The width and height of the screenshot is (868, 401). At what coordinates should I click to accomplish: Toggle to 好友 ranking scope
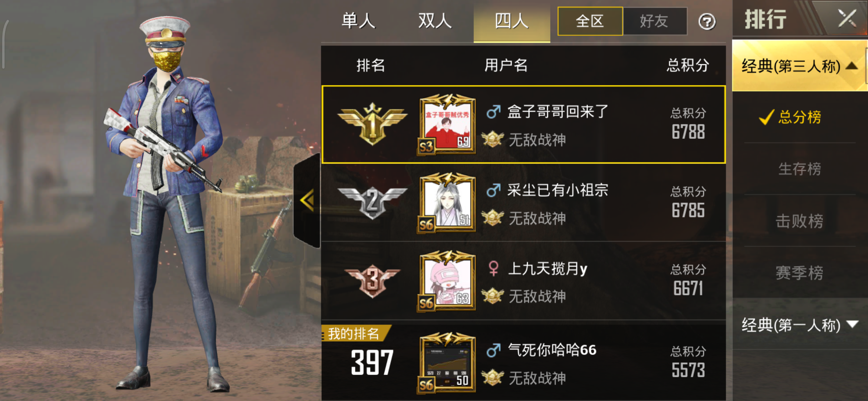[655, 21]
